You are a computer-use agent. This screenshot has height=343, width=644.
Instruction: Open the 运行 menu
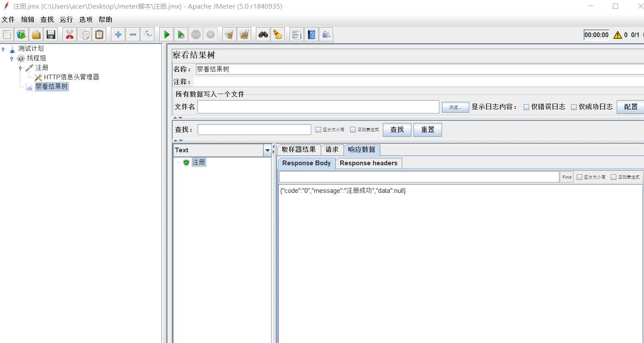(66, 19)
